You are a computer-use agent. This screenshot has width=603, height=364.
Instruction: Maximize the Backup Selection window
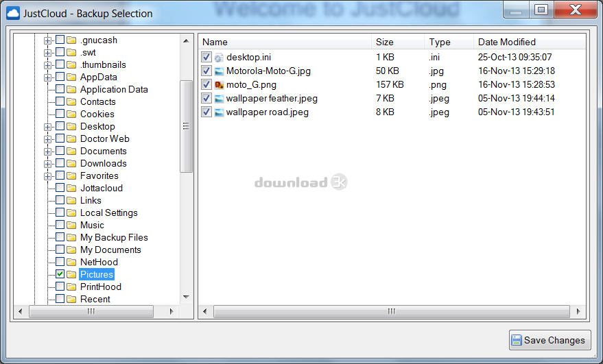541,10
